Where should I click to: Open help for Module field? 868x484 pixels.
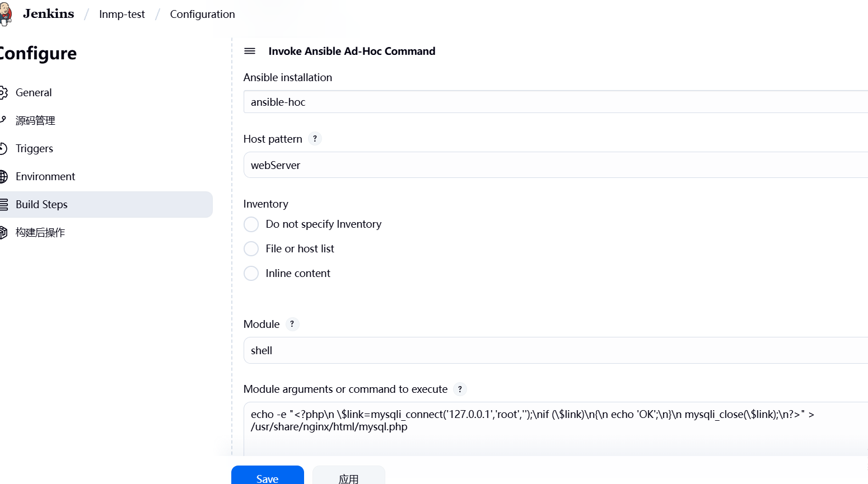[x=292, y=324]
